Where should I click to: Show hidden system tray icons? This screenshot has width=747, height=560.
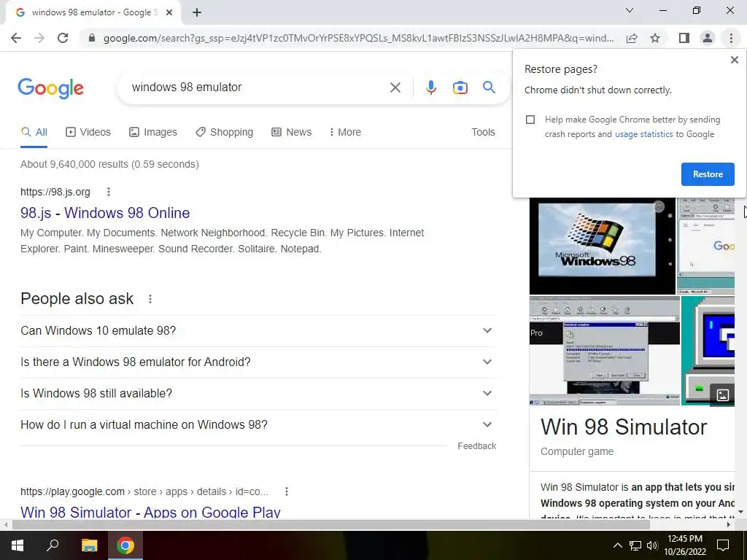pos(617,545)
